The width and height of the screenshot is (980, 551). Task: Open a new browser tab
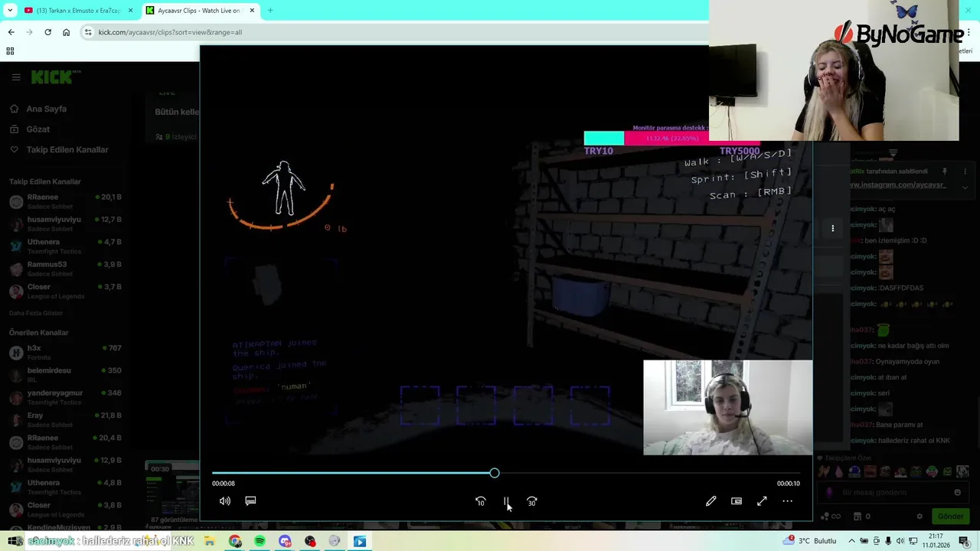click(270, 11)
